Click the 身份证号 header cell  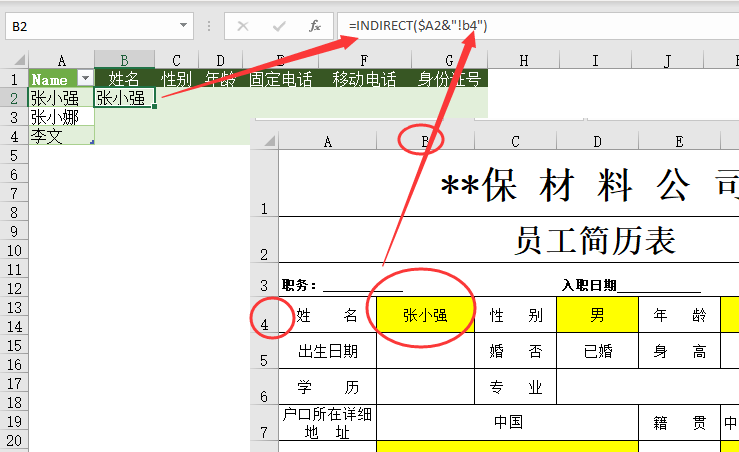(x=449, y=79)
